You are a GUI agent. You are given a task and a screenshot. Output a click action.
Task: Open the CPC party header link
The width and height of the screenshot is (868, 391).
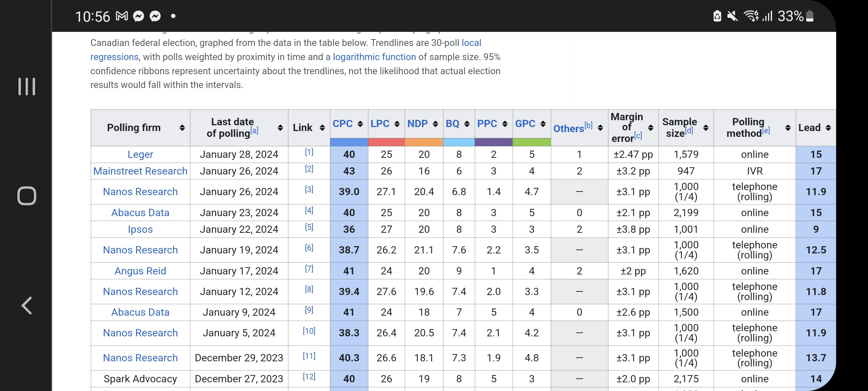tap(342, 124)
